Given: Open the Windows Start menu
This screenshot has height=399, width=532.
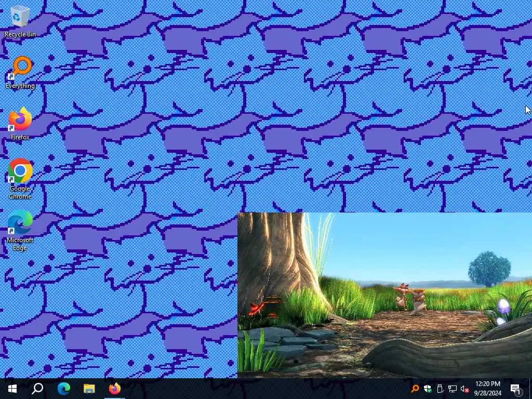Looking at the screenshot, I should click(x=12, y=389).
